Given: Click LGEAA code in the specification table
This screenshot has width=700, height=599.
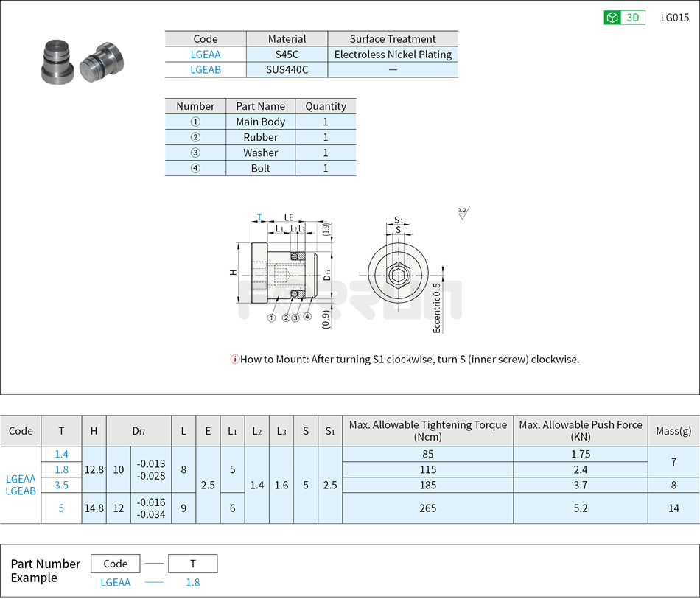Looking at the screenshot, I should pos(21,479).
